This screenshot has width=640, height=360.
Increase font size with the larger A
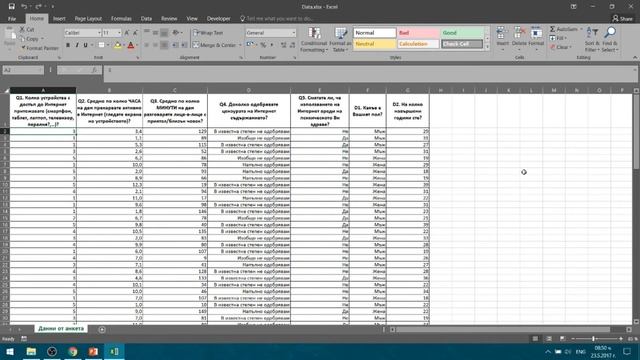127,33
